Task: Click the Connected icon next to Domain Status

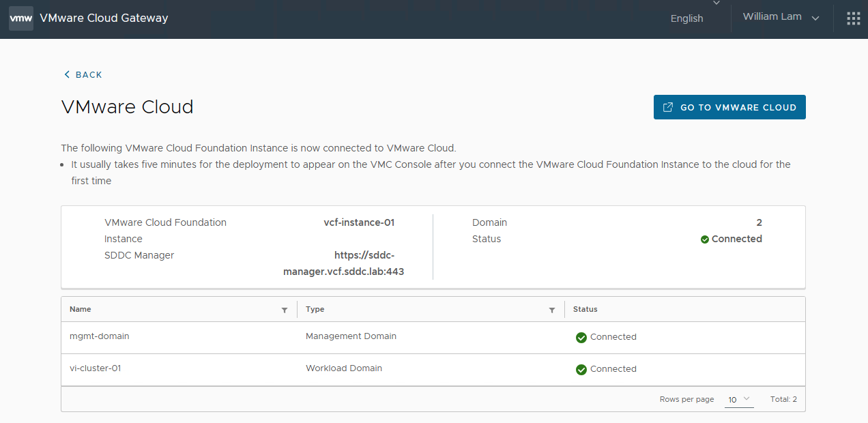Action: [704, 239]
